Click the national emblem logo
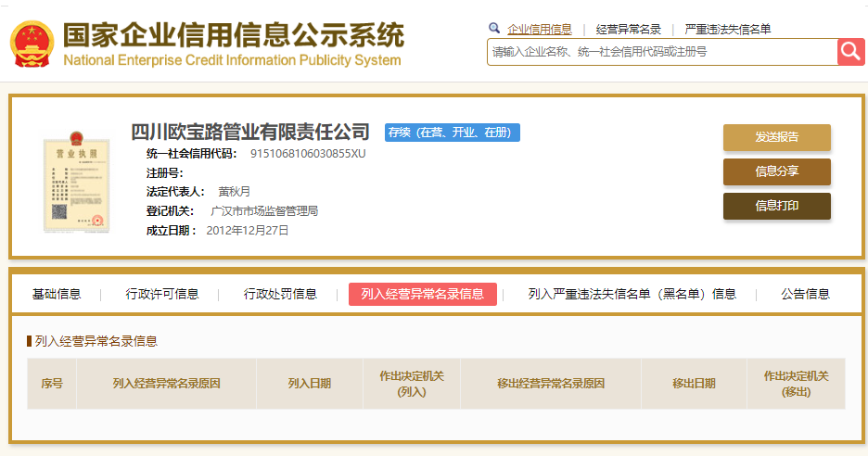Viewport: 868px width, 456px height. pos(32,44)
